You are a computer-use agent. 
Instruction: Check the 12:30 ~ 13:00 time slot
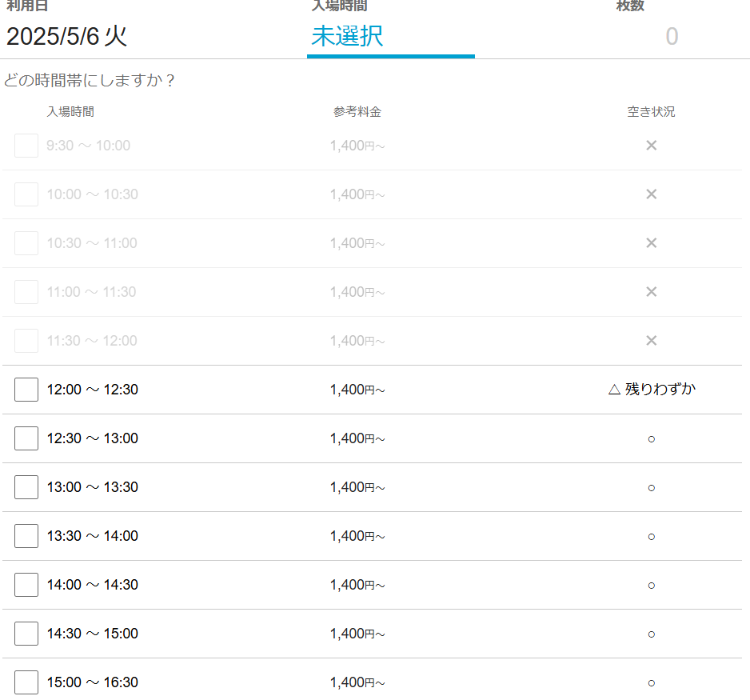tap(26, 438)
